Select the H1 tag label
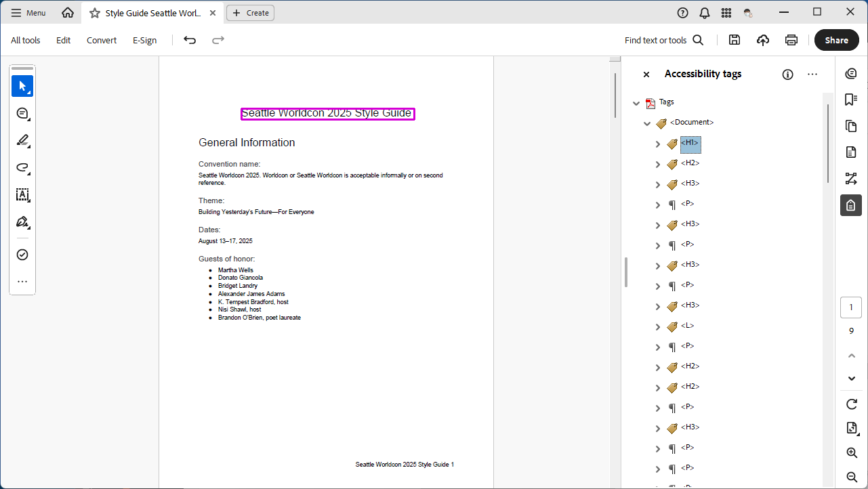 point(690,144)
